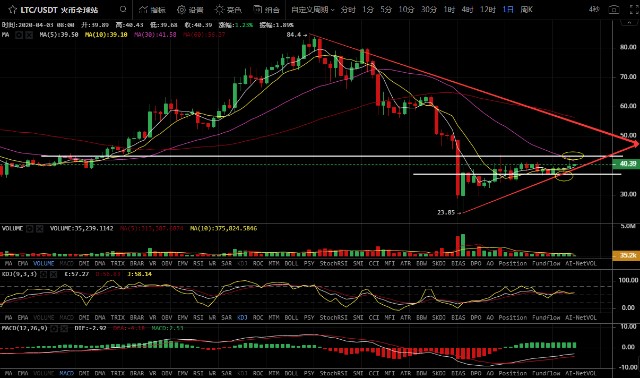This screenshot has width=640, height=378.
Task: Open settings icon of the KDJ panel
Action: click(x=44, y=274)
